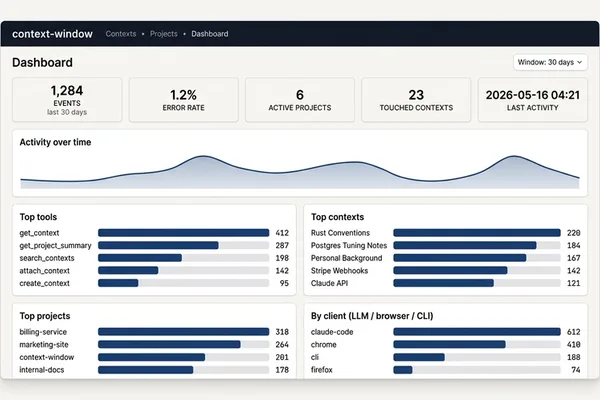600x400 pixels.
Task: Click the Personal Background context
Action: (347, 258)
